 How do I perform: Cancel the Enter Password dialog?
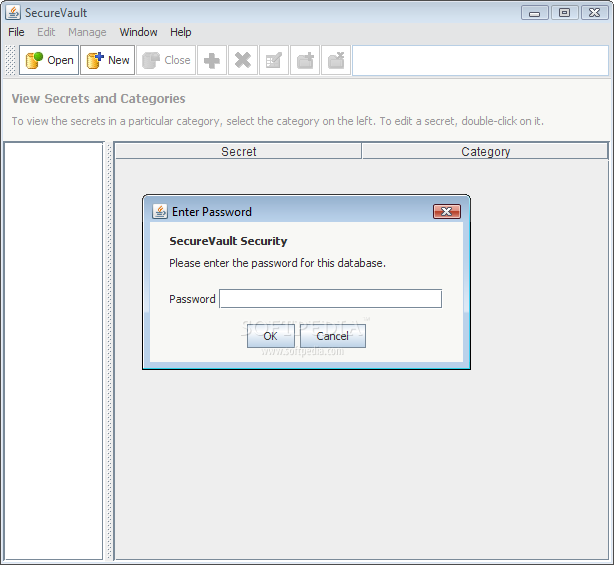click(333, 336)
